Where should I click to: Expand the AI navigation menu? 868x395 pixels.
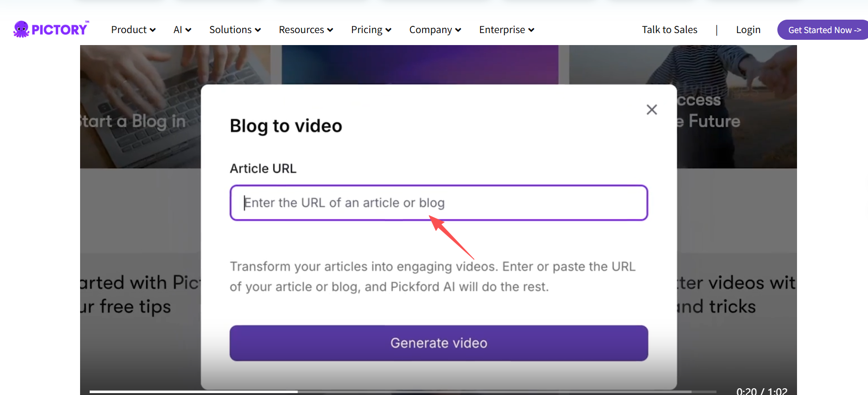click(182, 30)
